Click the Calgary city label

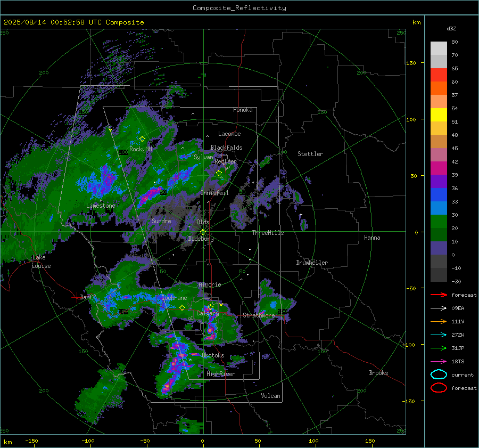tap(208, 313)
